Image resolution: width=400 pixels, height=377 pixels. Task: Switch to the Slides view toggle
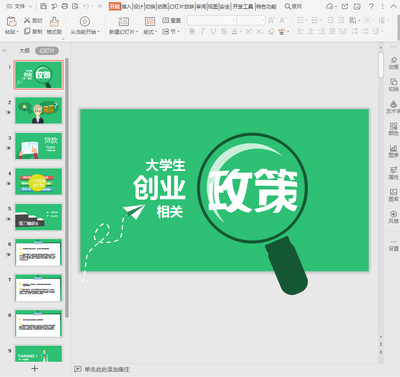pos(47,50)
